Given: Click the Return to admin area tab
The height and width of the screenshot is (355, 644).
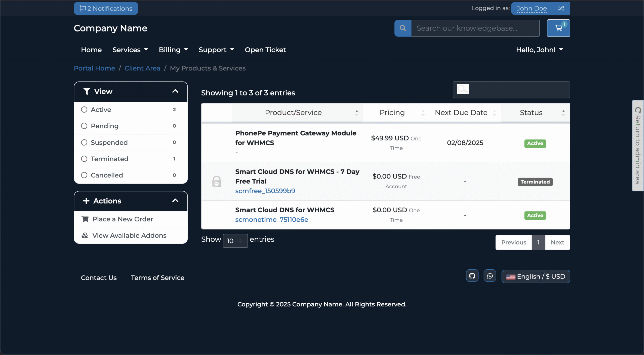Looking at the screenshot, I should (638, 146).
